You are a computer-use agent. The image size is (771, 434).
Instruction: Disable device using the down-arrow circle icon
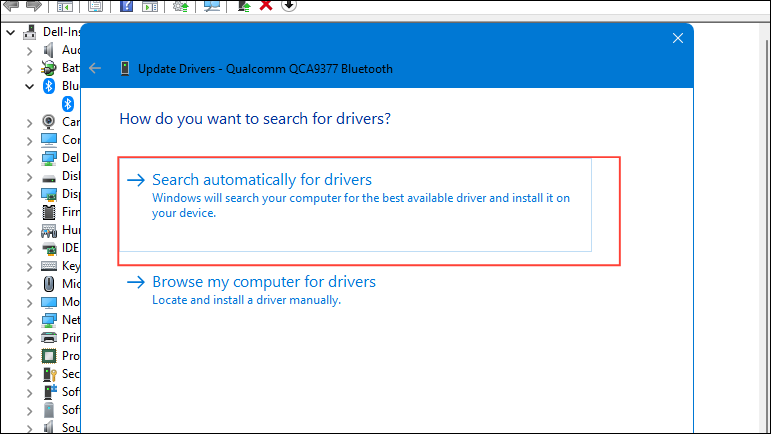point(289,5)
